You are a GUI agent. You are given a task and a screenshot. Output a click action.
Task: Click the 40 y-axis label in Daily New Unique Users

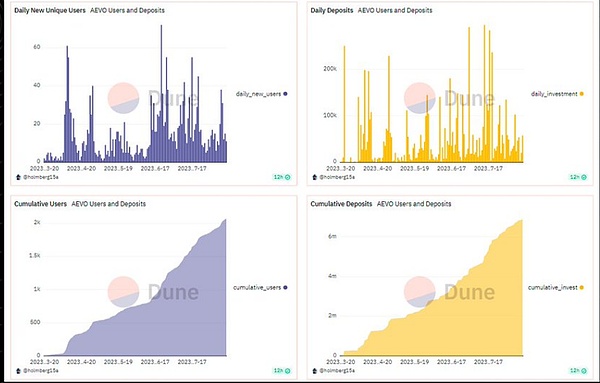37,85
